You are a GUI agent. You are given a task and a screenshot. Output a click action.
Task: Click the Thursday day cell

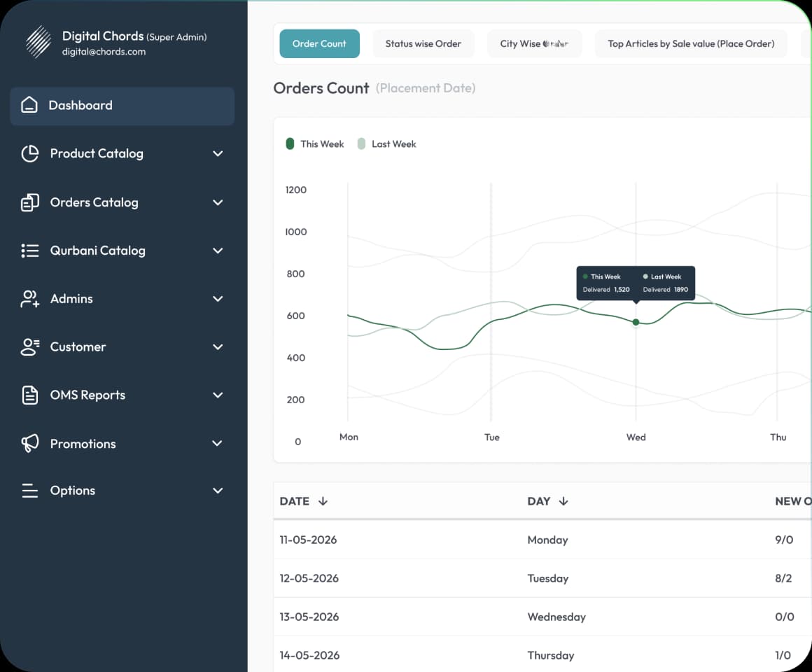point(550,655)
